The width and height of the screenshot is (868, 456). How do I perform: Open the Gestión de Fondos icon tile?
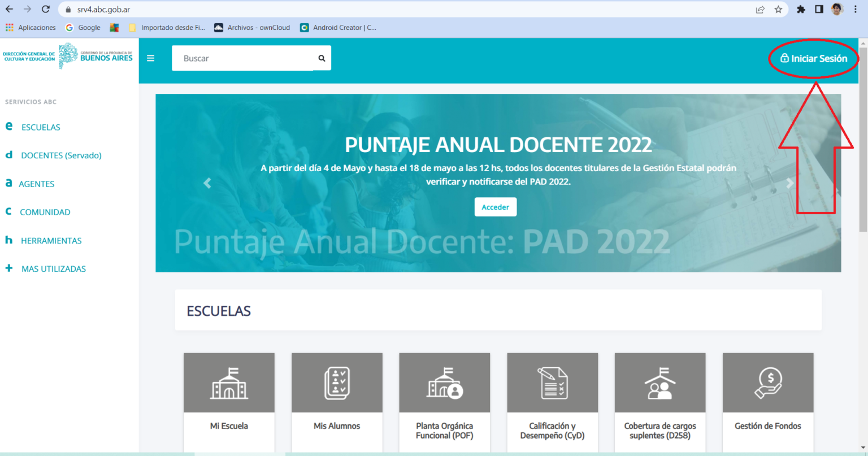[768, 383]
